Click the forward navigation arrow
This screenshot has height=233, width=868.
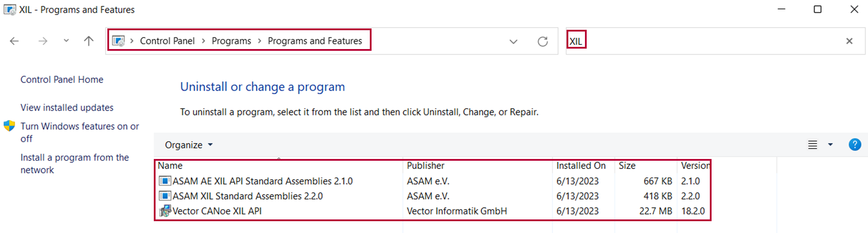[x=43, y=41]
